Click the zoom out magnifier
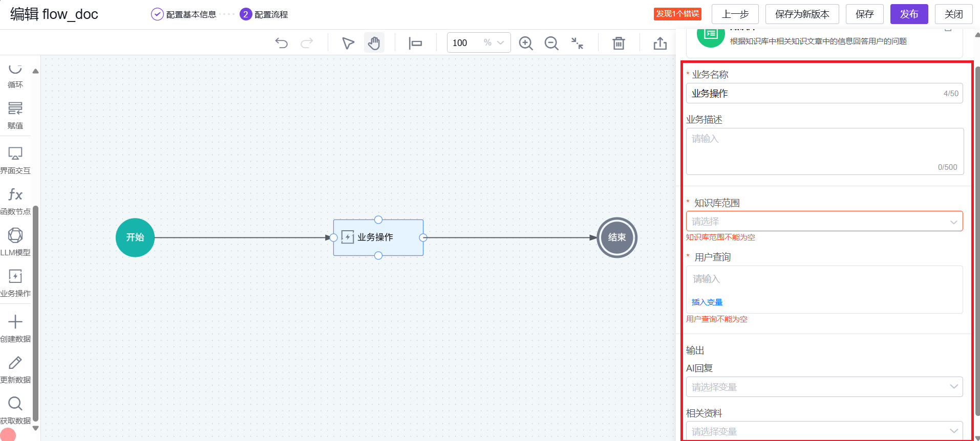The image size is (980, 441). click(551, 43)
